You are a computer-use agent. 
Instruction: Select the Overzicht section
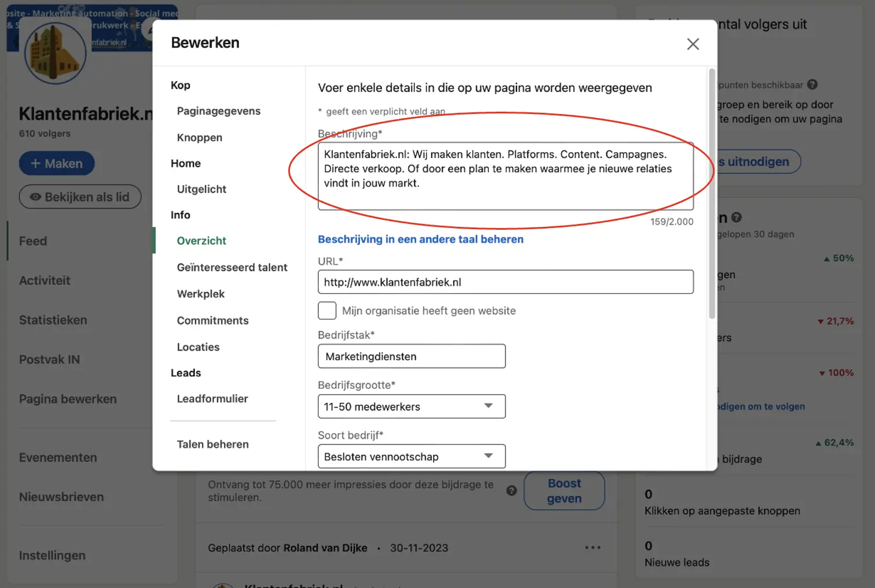201,241
